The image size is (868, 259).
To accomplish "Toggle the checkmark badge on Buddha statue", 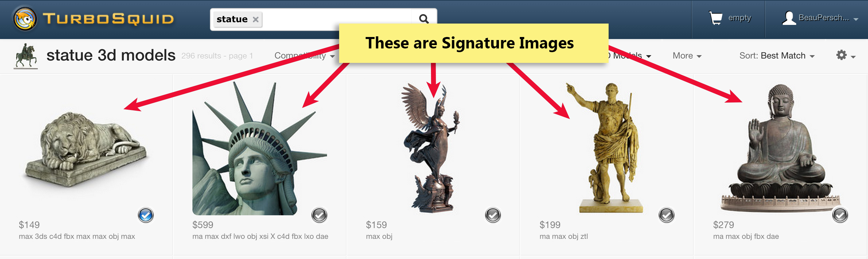I will coord(840,215).
